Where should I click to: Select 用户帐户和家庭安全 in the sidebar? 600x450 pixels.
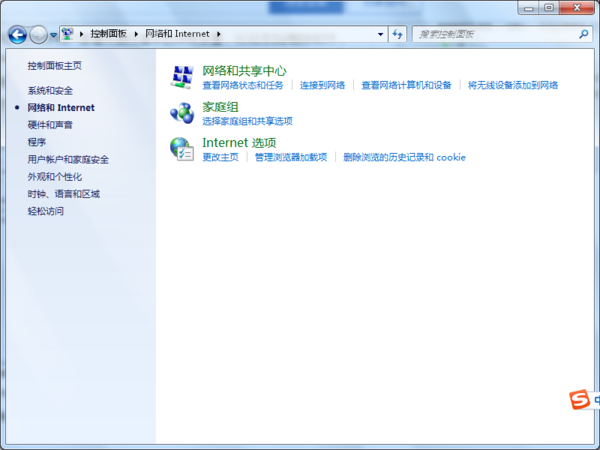tap(68, 160)
